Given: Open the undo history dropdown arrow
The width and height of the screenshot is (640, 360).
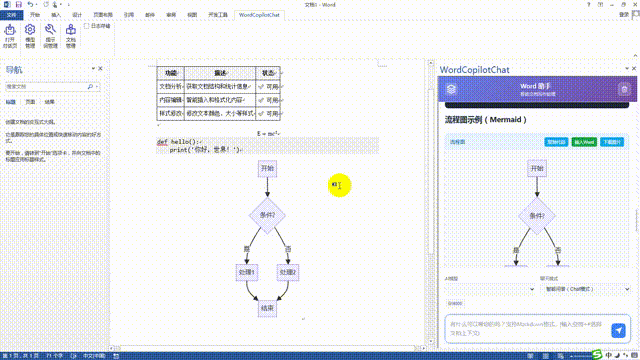Looking at the screenshot, I should 36,4.
